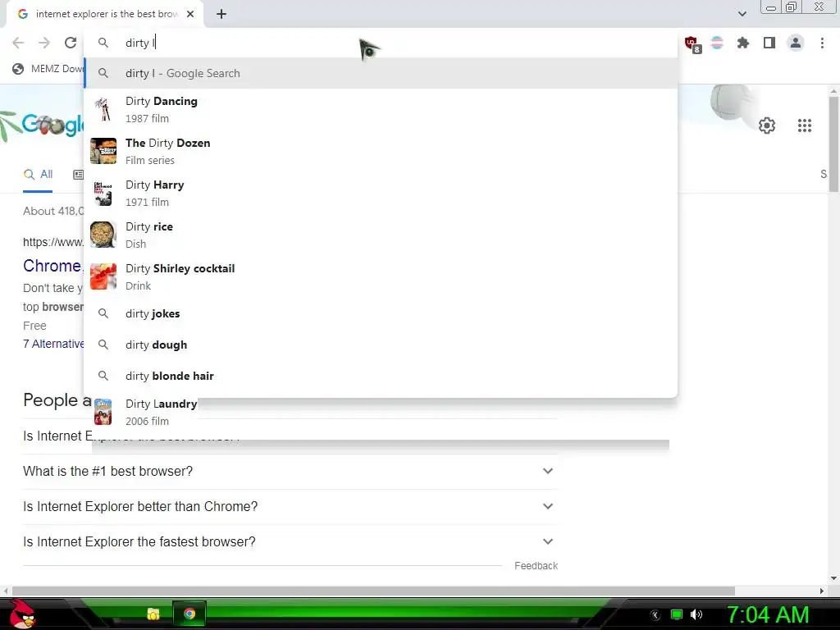Image resolution: width=840 pixels, height=630 pixels.
Task: Open a new browser tab
Action: tap(221, 15)
